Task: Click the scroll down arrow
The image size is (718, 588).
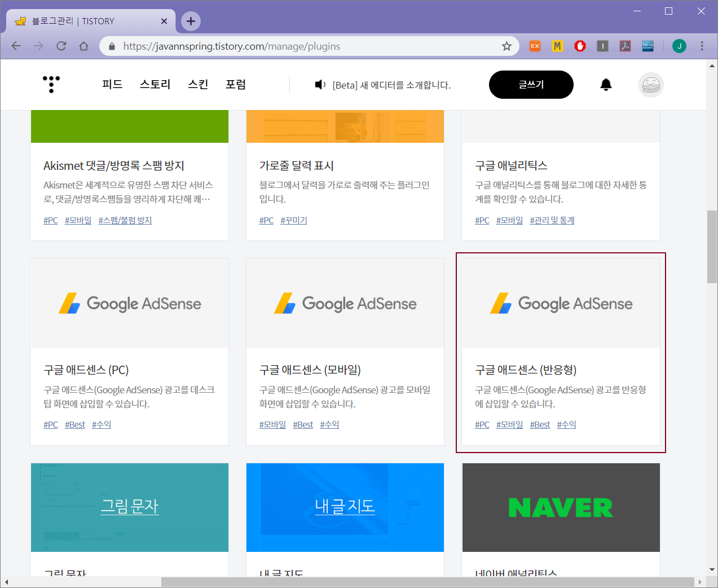Action: (712, 570)
